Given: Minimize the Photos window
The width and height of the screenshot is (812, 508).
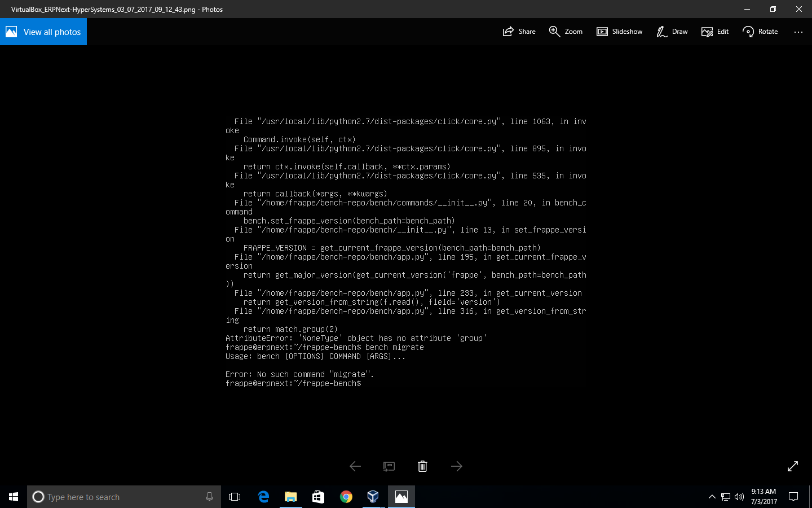Looking at the screenshot, I should (747, 9).
